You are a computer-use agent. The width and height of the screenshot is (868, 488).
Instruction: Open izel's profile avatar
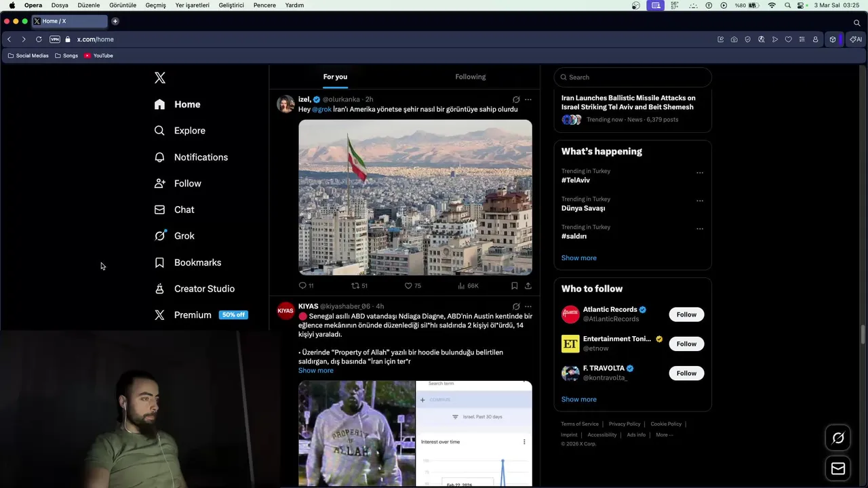tap(285, 104)
